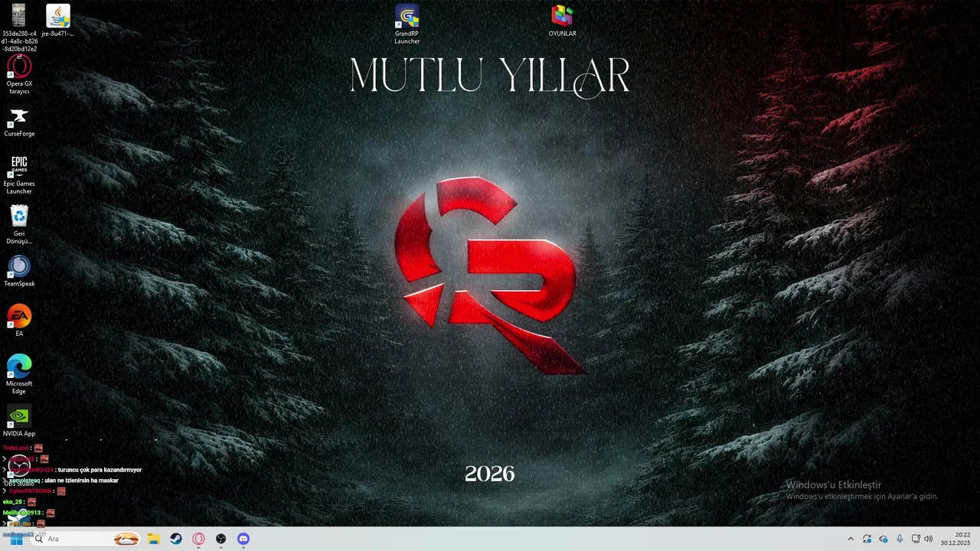The width and height of the screenshot is (980, 551).
Task: Open the volume speaker tray icon
Action: (x=929, y=539)
